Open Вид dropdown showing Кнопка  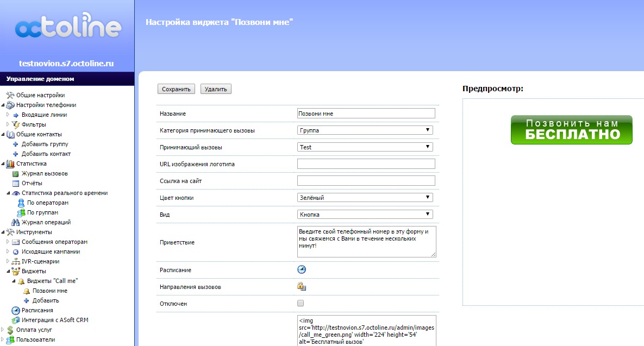[x=365, y=214]
